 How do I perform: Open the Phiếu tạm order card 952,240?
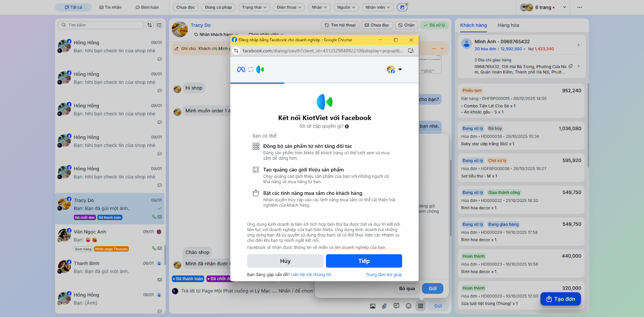521,101
